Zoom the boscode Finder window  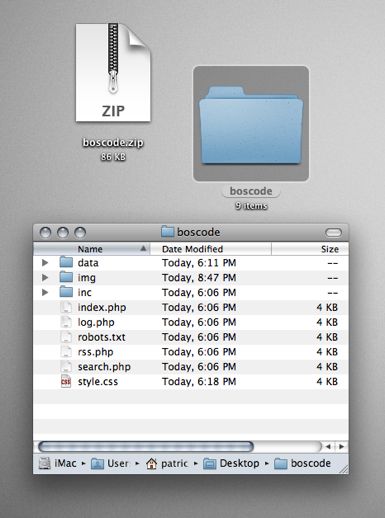click(80, 232)
